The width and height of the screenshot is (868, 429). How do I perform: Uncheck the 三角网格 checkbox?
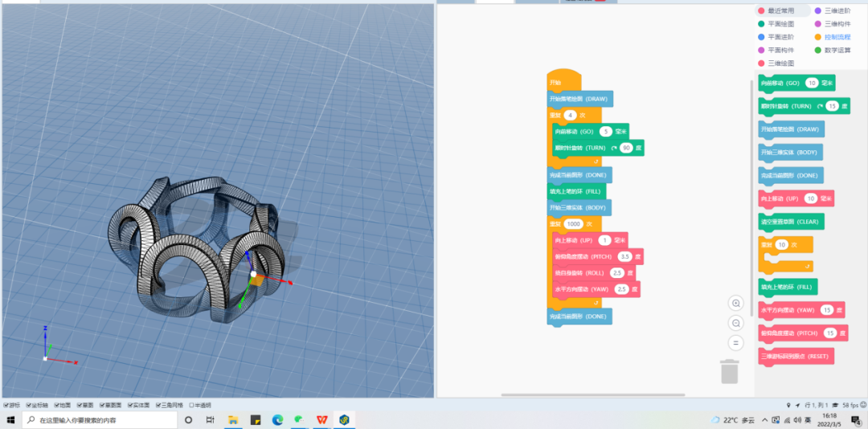coord(158,405)
